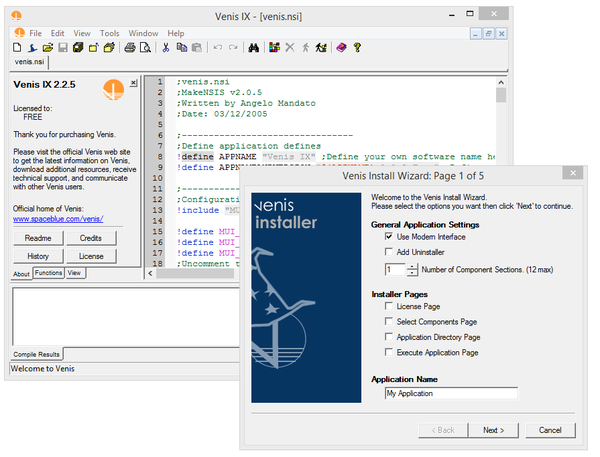Switch to the Functions tab
The width and height of the screenshot is (600, 457).
point(49,273)
